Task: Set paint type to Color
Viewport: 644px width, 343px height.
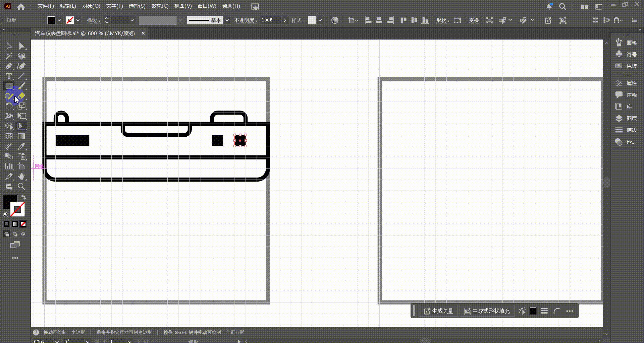Action: 7,224
